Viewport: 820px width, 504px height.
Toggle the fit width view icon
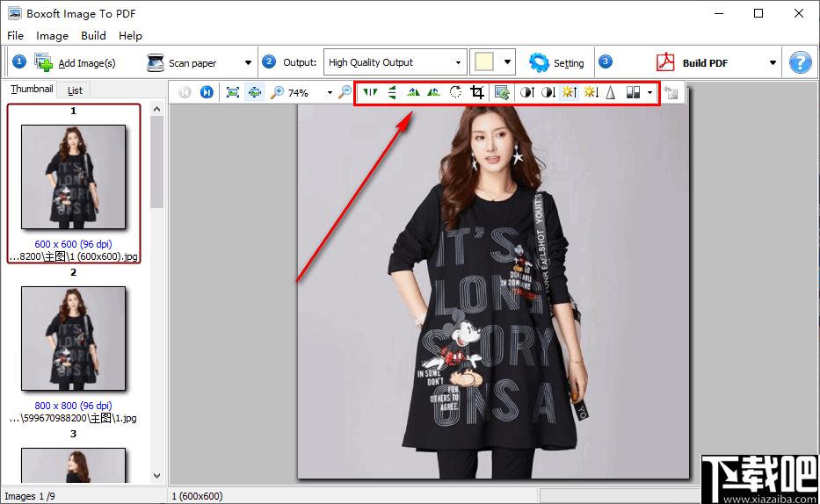[255, 92]
